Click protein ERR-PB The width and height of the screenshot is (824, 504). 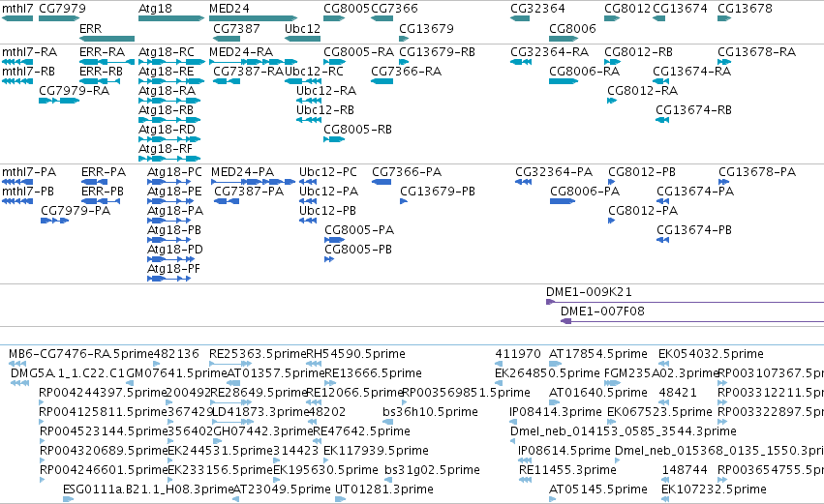(x=103, y=192)
